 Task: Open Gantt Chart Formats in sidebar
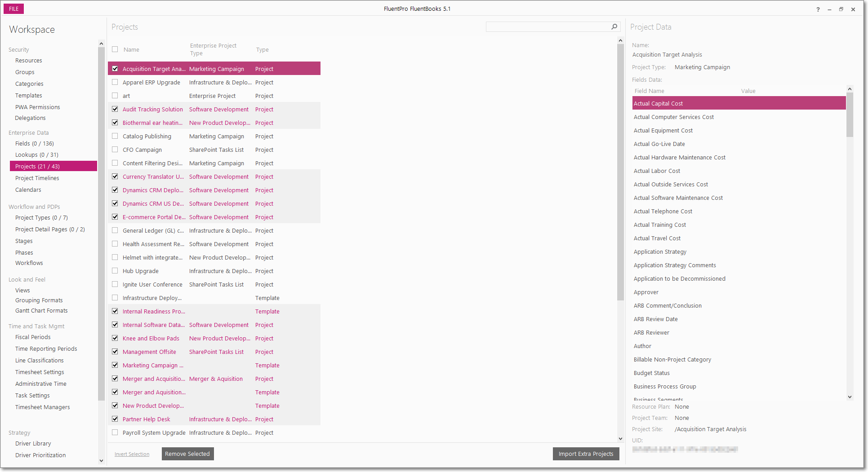(x=41, y=311)
